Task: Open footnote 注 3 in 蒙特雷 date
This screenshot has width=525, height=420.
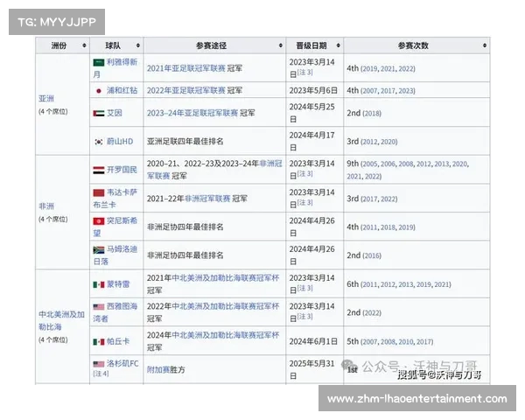Action: click(305, 288)
